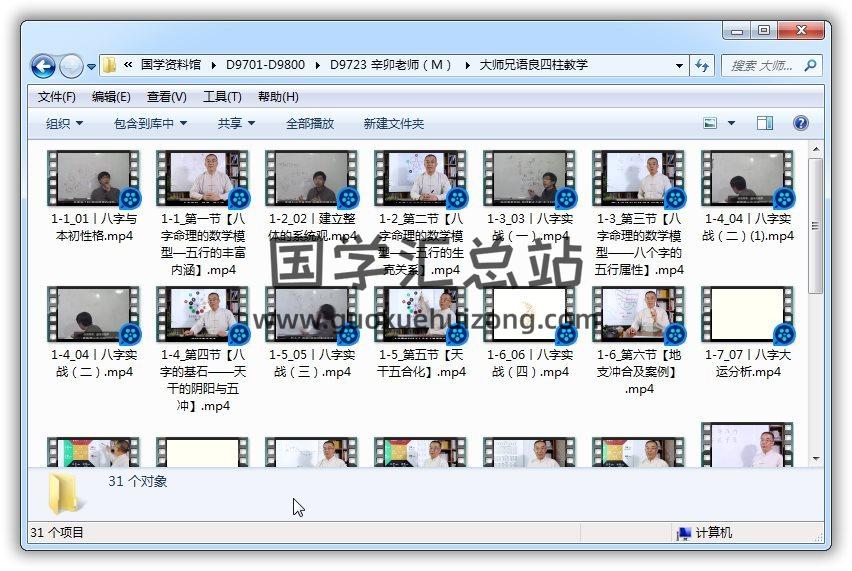Viewport: 852px width, 571px height.
Task: Click the blue help question icon
Action: coord(800,123)
